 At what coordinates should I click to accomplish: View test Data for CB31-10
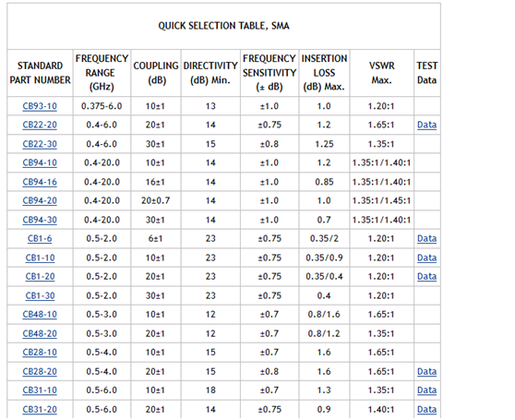click(426, 390)
